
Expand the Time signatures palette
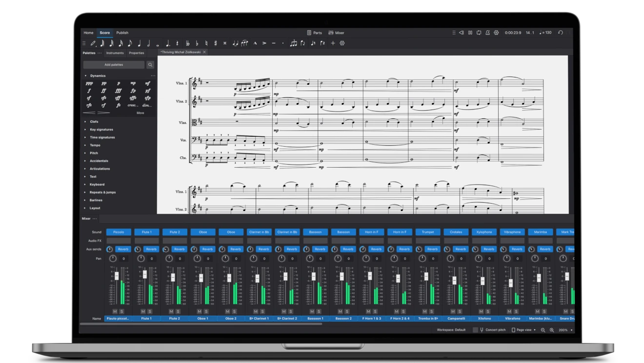86,137
